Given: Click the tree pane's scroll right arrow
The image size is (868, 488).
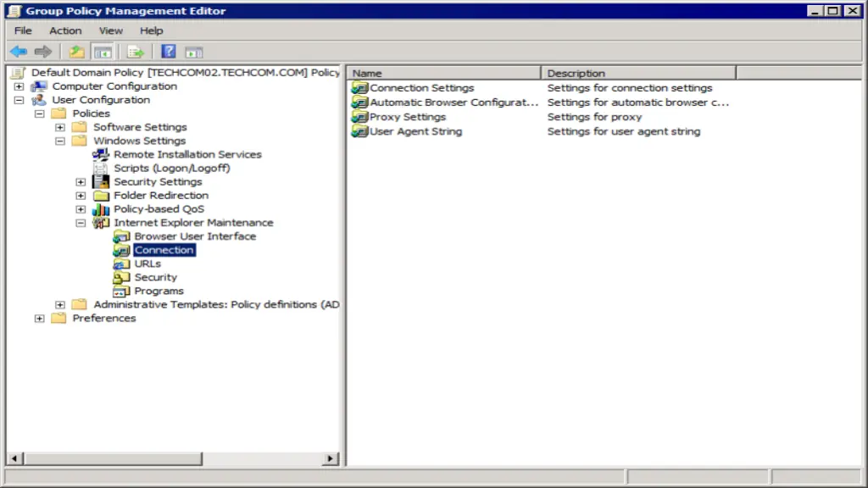Looking at the screenshot, I should [331, 458].
